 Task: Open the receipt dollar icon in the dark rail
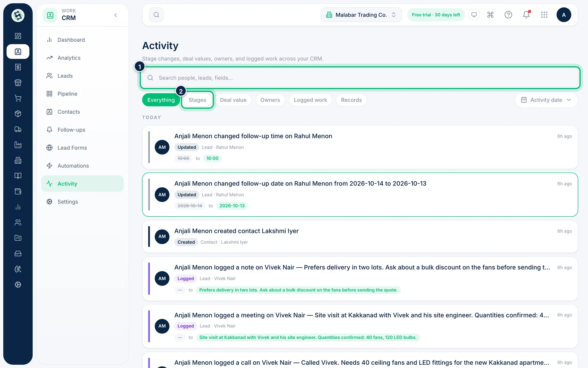click(x=18, y=67)
